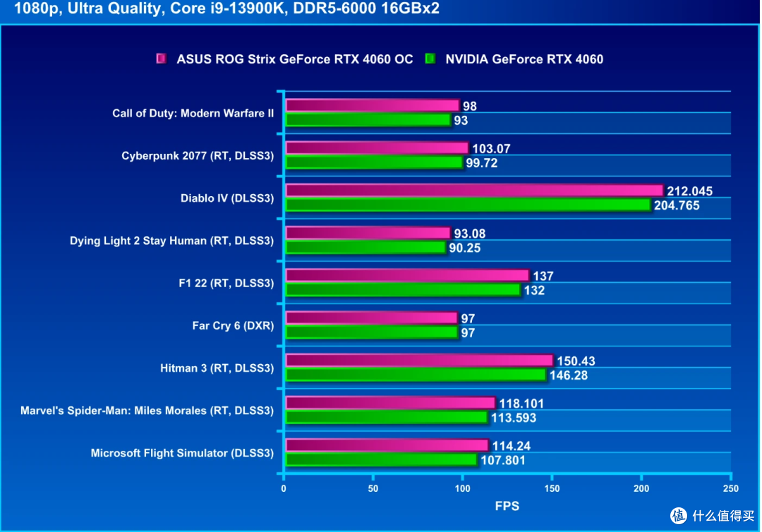The image size is (762, 532).
Task: Click the pink Cyberpunk 2077 bar valued 103.07
Action: (377, 147)
